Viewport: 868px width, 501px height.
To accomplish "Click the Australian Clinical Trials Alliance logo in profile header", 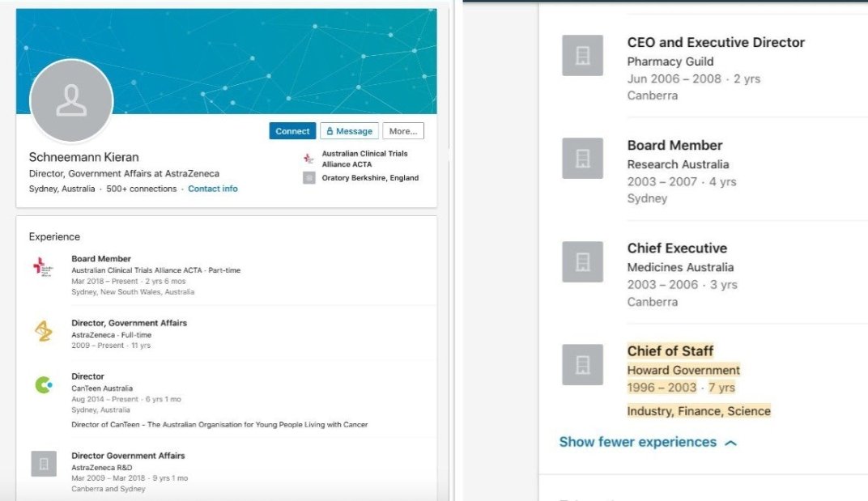I will (x=308, y=159).
